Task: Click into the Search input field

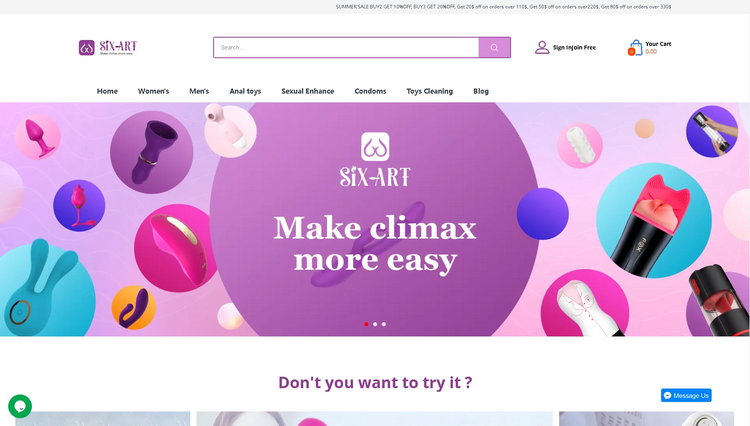Action: click(x=346, y=47)
